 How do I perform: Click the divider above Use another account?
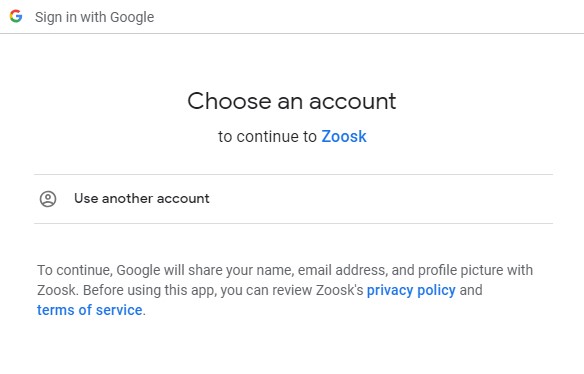tap(293, 174)
